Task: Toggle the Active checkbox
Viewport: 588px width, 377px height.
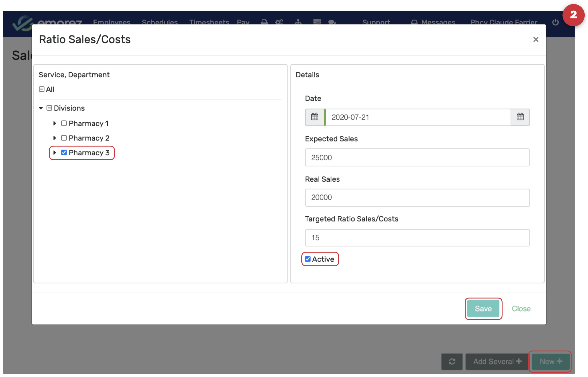Action: (308, 259)
